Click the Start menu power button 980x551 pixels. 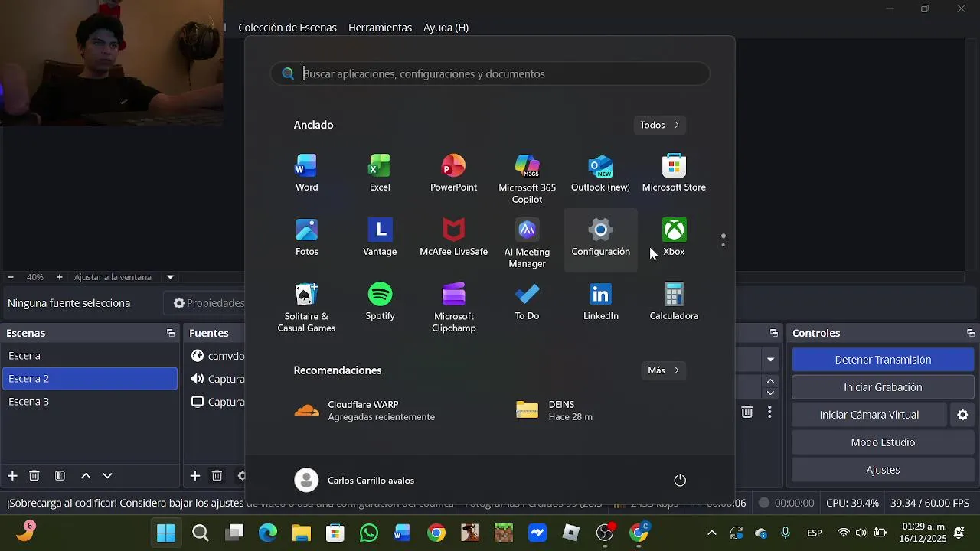click(680, 480)
